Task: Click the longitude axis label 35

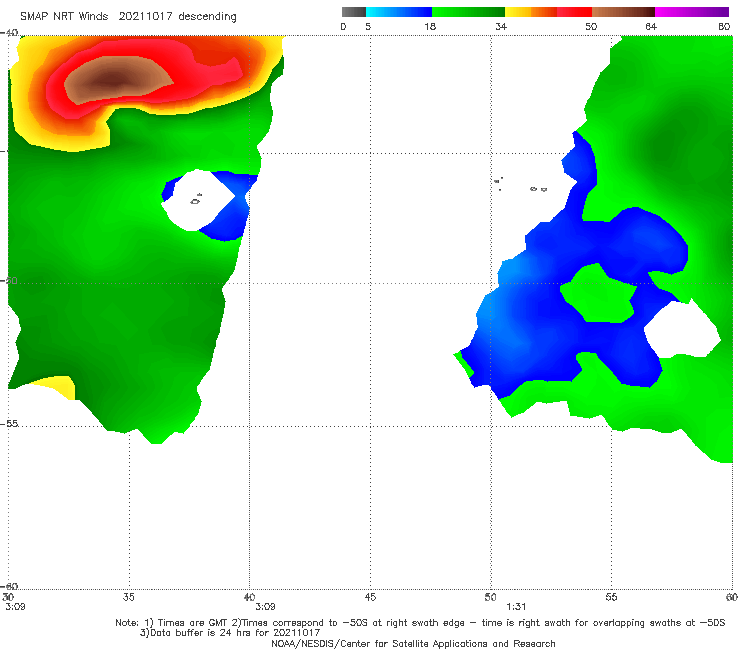Action: point(128,597)
